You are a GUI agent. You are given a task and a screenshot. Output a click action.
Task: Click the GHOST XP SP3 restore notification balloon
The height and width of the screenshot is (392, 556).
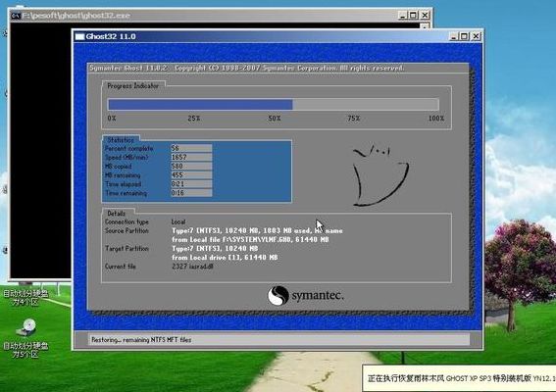coord(459,378)
